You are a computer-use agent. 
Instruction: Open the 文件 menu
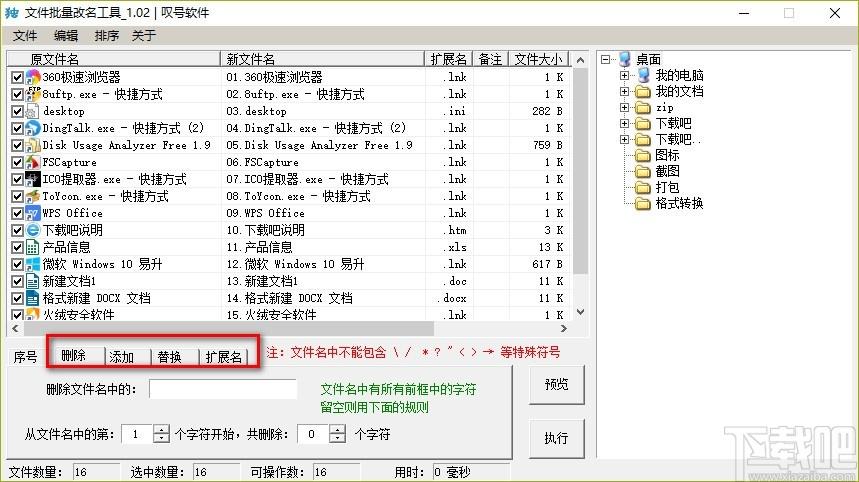point(25,36)
